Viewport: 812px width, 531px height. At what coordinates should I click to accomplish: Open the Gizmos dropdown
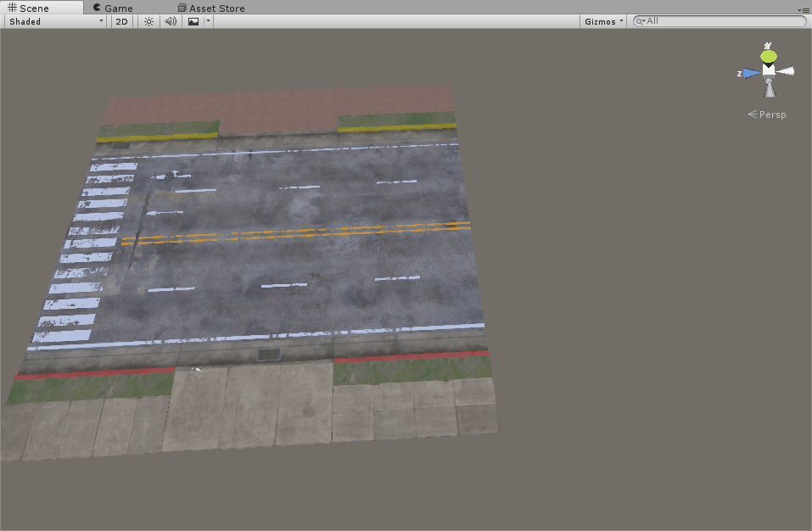pyautogui.click(x=602, y=21)
